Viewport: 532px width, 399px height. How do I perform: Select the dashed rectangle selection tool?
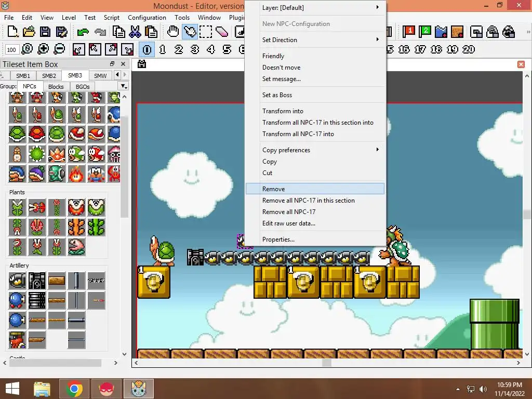(206, 32)
